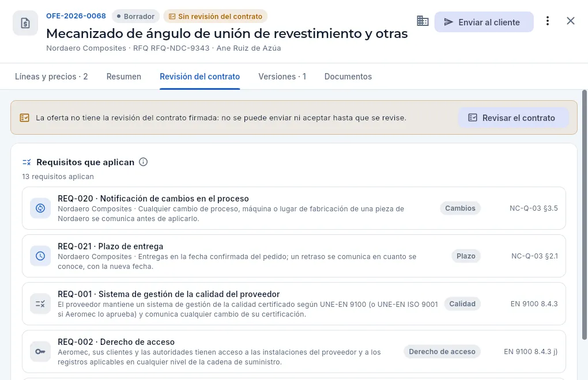Viewport: 588px width, 380px height.
Task: Click the vertical scrollbar of the panel
Action: [584, 215]
